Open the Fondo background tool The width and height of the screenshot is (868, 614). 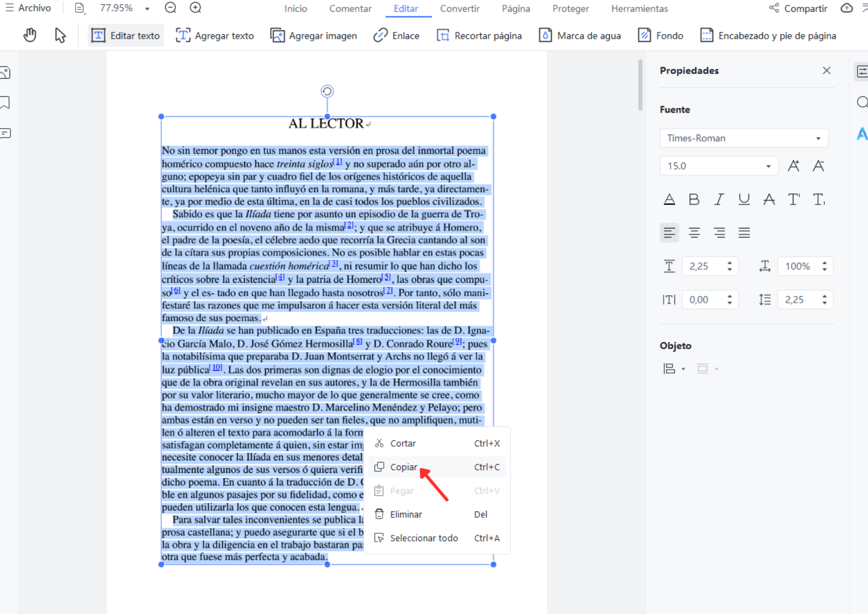click(661, 36)
